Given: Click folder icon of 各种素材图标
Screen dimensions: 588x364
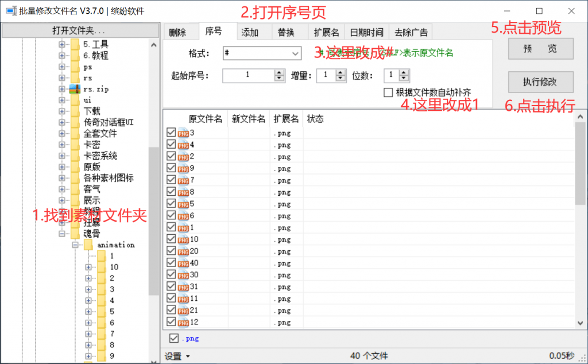Looking at the screenshot, I should click(x=75, y=178).
